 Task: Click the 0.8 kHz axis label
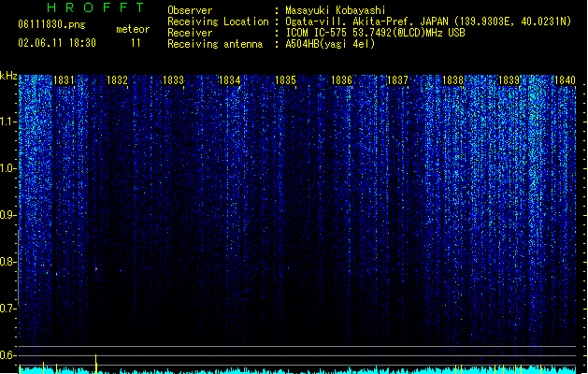pyautogui.click(x=7, y=262)
